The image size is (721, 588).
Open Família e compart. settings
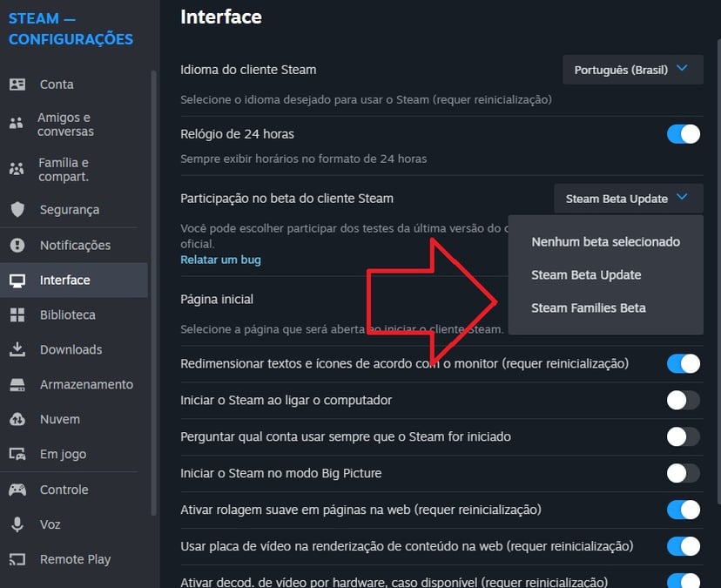pyautogui.click(x=73, y=169)
